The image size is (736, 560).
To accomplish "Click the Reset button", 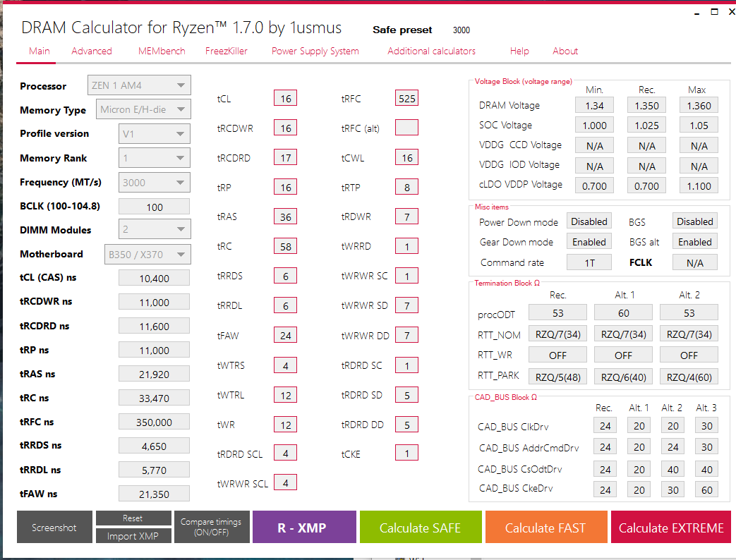I will point(133,518).
